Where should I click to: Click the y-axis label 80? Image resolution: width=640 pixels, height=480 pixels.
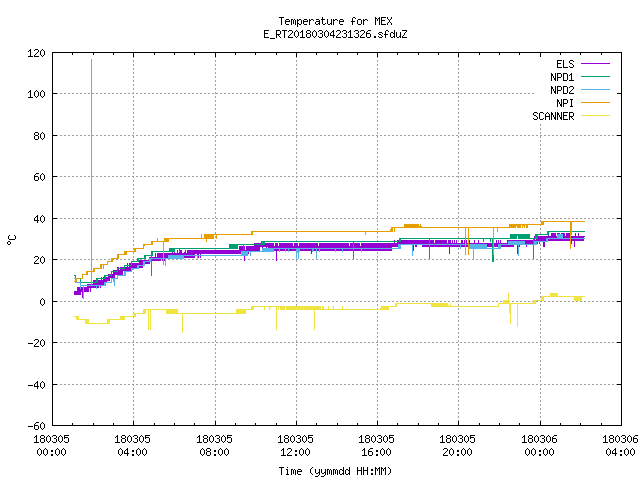click(x=40, y=136)
